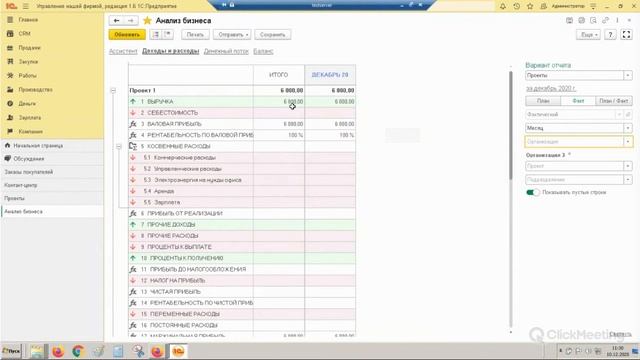This screenshot has height=360, width=640.
Task: Switch to the Баланс tab
Action: 263,51
